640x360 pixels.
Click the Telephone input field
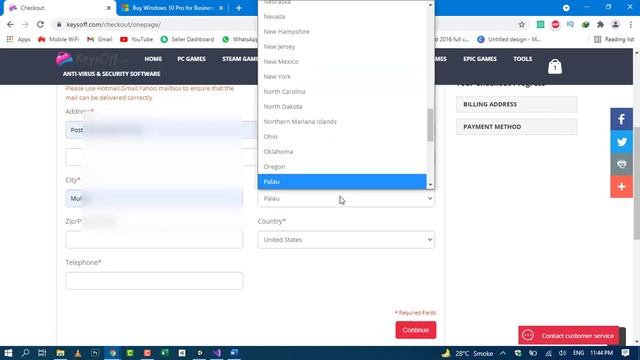[154, 281]
